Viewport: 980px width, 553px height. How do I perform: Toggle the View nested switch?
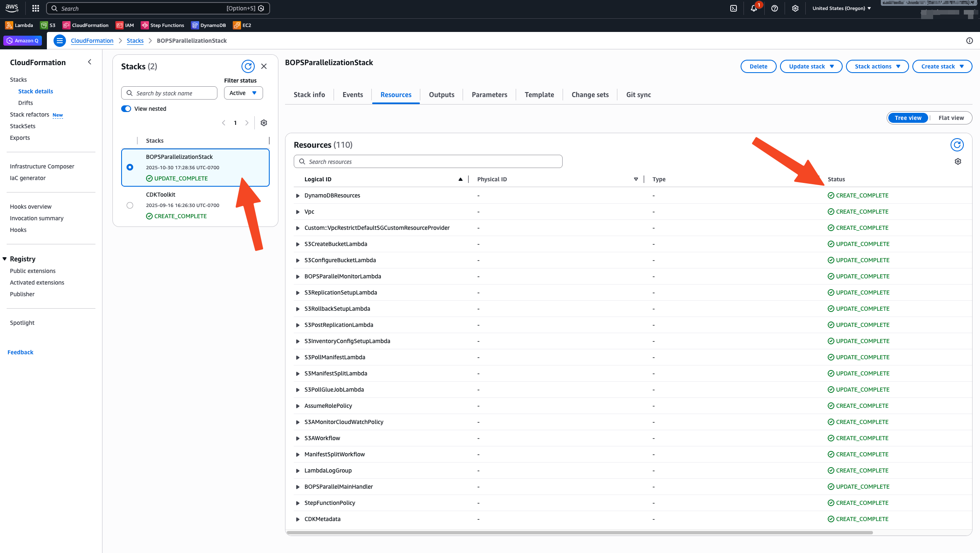(126, 109)
